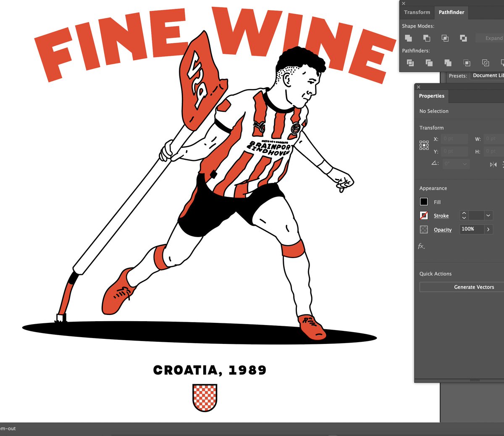This screenshot has height=436, width=504.
Task: Click the 100% opacity value field
Action: 472,229
